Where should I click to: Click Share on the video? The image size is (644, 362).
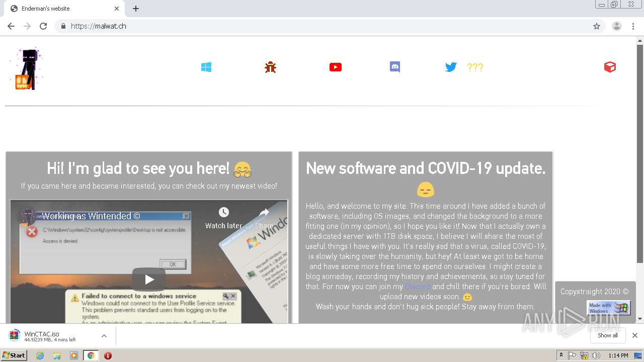(x=264, y=218)
